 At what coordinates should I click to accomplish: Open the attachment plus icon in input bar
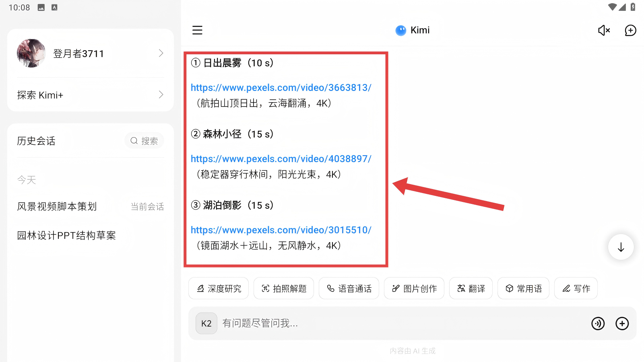[x=622, y=323]
